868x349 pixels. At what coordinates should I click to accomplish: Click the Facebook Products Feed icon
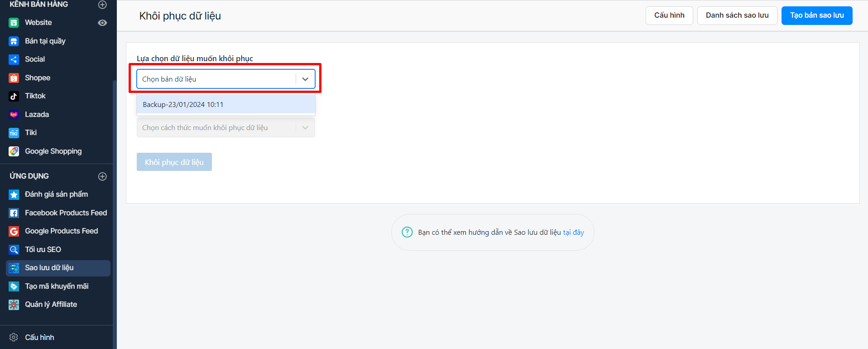pyautogui.click(x=14, y=213)
